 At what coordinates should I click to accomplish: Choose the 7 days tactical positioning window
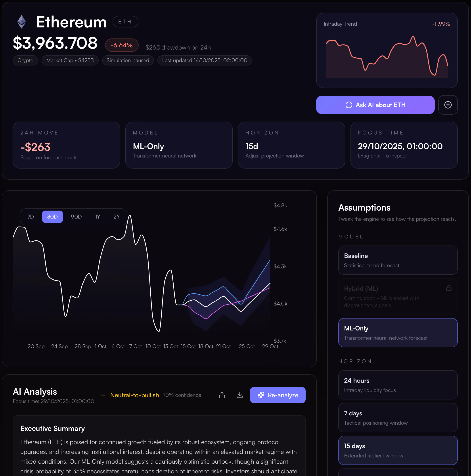(x=398, y=418)
